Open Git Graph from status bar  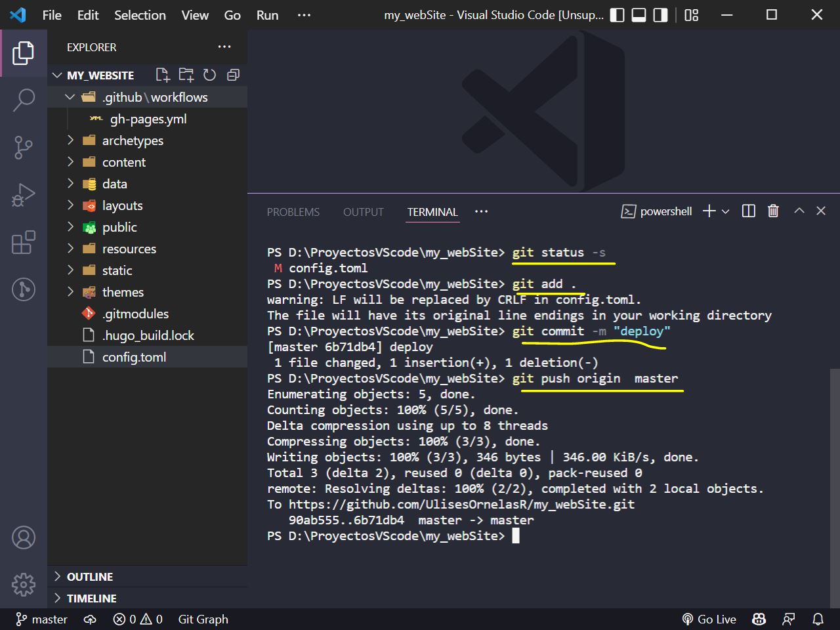tap(203, 619)
